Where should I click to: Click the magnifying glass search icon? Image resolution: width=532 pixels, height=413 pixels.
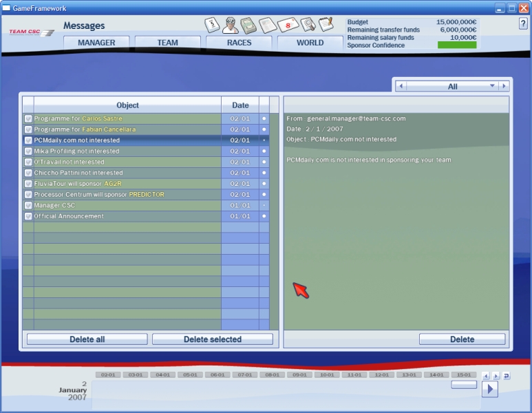pyautogui.click(x=308, y=25)
